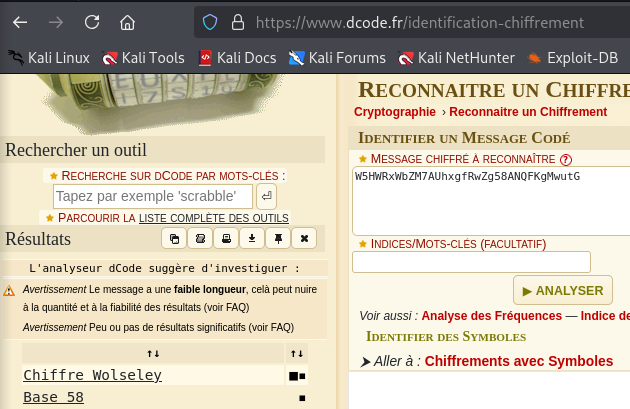The image size is (630, 409).
Task: Open the Chiffre Wolseley result
Action: coord(92,375)
